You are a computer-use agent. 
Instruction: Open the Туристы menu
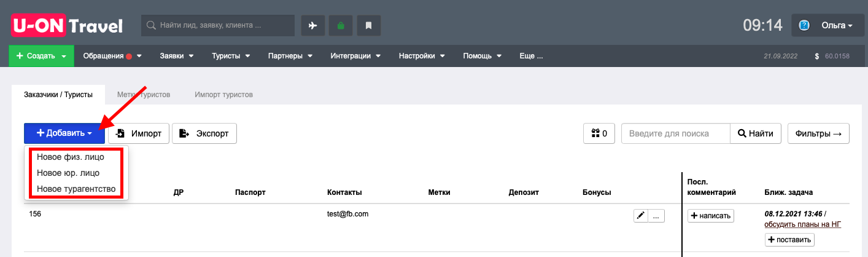pos(231,56)
